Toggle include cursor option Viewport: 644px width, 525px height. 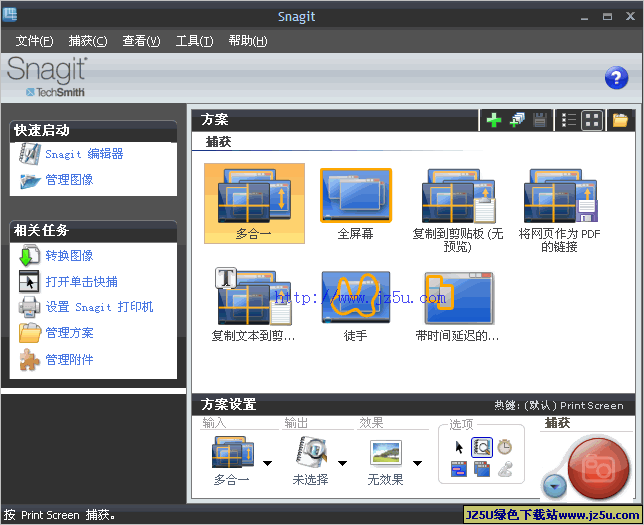pyautogui.click(x=459, y=447)
